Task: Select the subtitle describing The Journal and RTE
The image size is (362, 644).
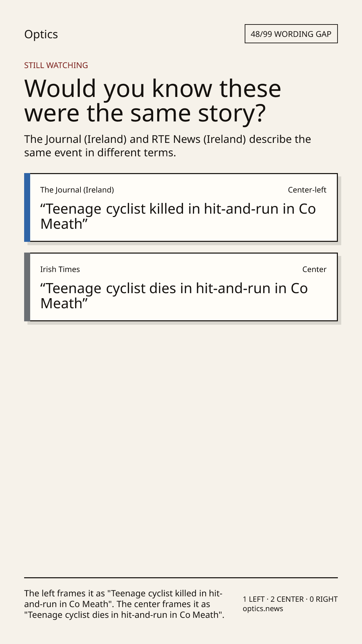Action: pyautogui.click(x=168, y=146)
